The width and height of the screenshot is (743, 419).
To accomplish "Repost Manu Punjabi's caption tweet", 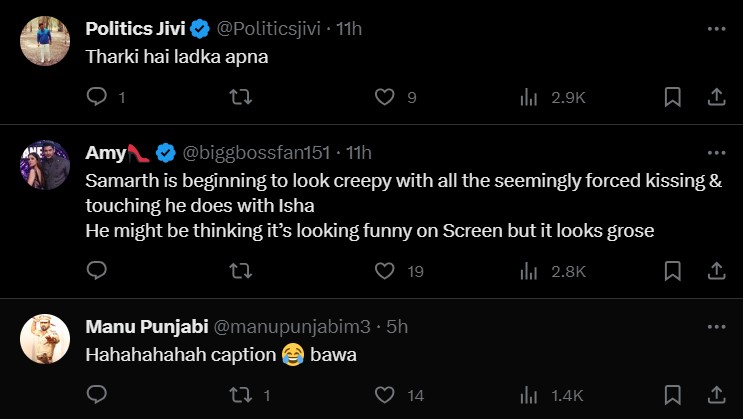I will tap(241, 395).
